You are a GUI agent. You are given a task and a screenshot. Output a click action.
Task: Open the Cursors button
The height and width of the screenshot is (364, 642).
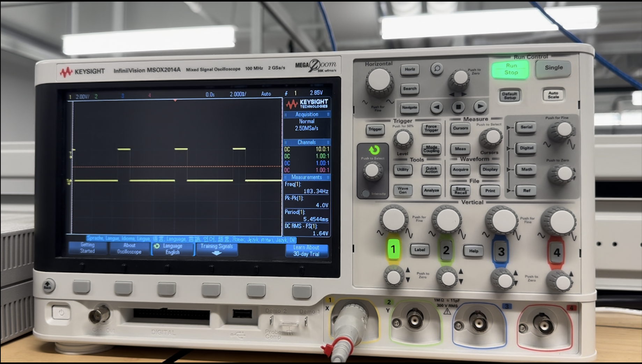point(460,128)
